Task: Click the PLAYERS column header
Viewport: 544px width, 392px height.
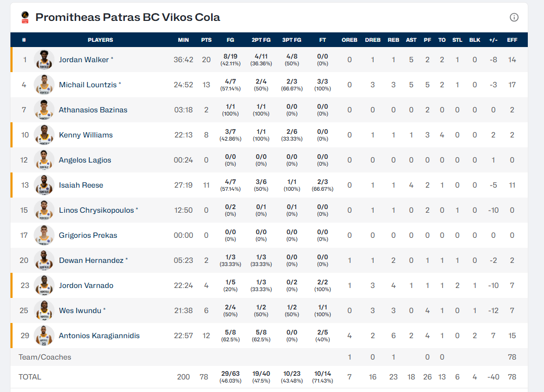Action: [x=100, y=40]
